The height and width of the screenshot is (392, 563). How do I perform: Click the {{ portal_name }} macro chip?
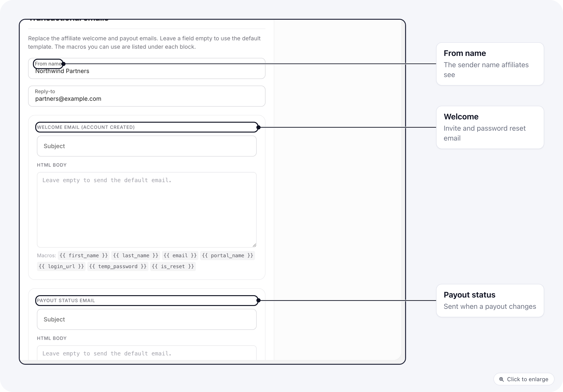227,255
